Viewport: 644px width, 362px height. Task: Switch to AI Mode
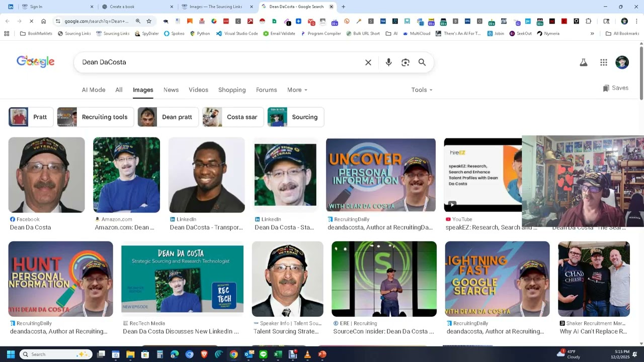click(x=94, y=90)
